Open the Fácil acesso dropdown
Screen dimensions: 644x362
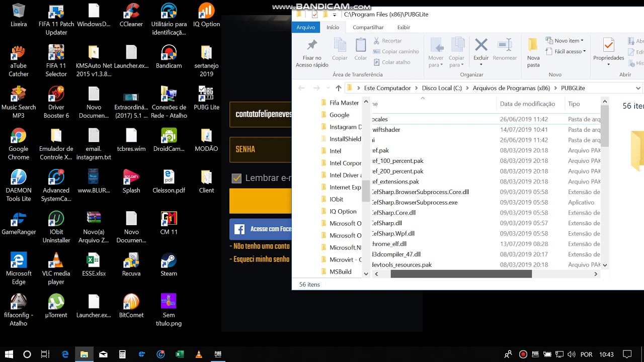click(x=566, y=51)
